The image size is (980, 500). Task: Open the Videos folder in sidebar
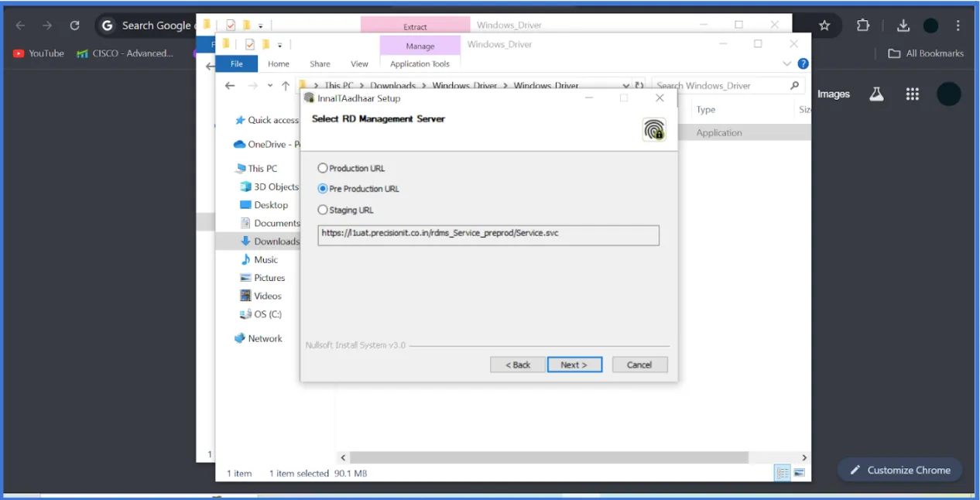pos(261,296)
